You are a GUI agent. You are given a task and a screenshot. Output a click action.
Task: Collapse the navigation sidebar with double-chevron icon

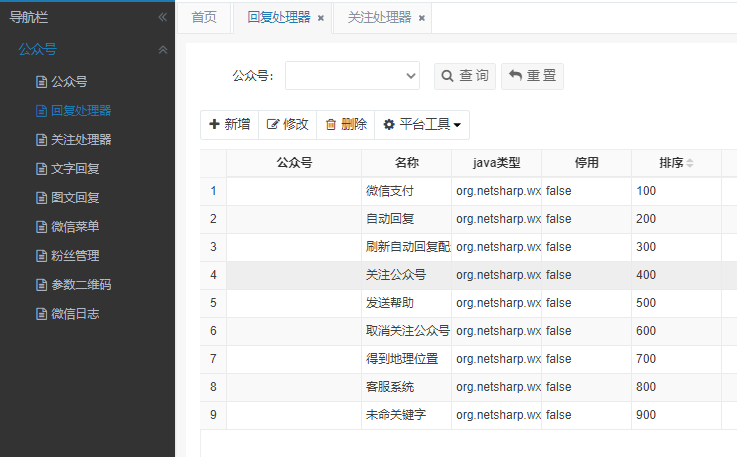(163, 17)
